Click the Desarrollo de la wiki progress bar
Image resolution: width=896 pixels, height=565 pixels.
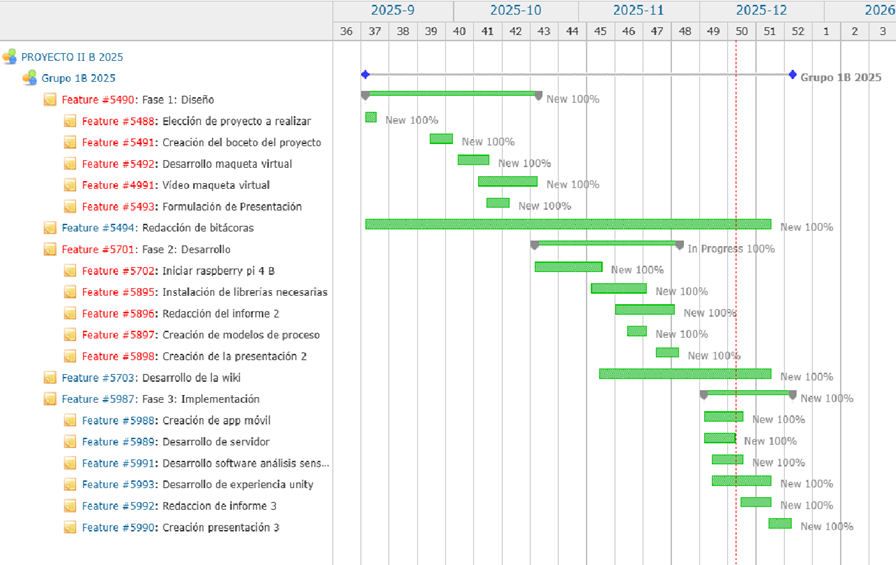coord(685,374)
